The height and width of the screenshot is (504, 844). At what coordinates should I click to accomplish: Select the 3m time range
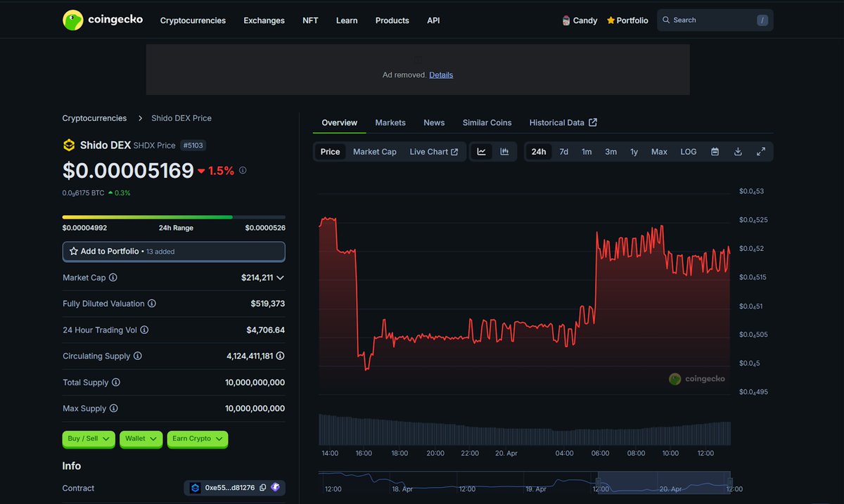pos(611,152)
